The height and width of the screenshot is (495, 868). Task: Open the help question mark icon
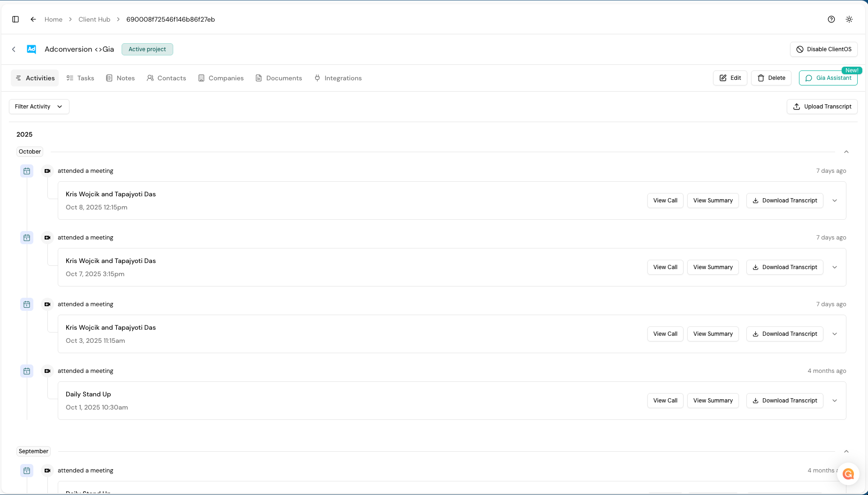tap(831, 19)
